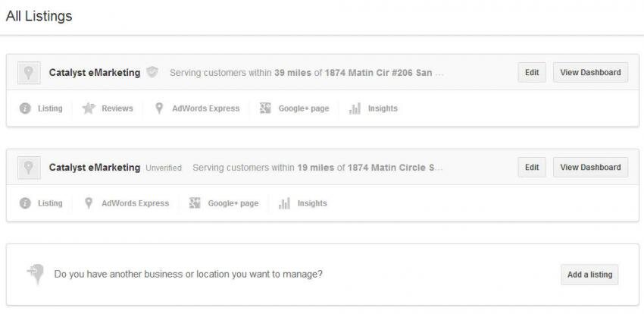Click Listing info icon in 39 miles listing
This screenshot has height=314, width=644.
coord(26,108)
